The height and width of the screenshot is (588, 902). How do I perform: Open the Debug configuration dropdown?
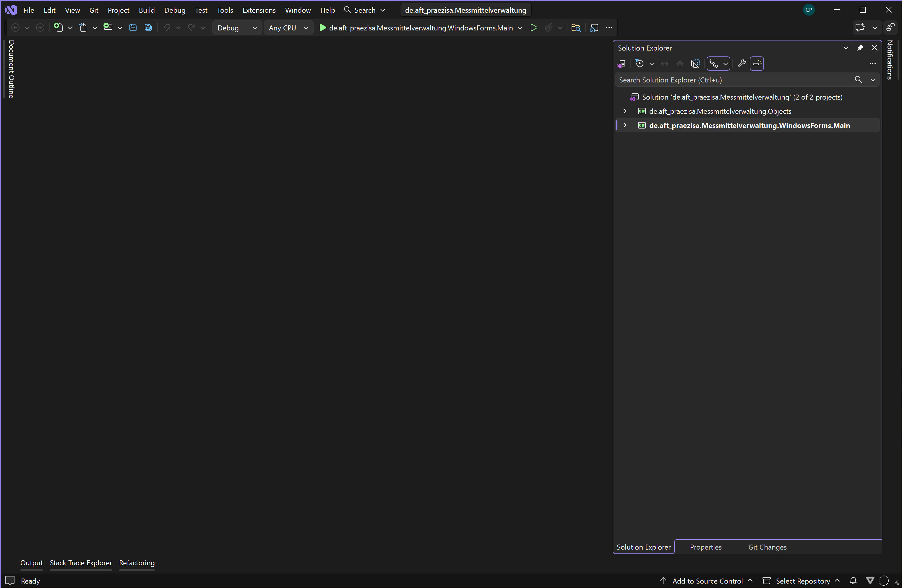point(237,28)
